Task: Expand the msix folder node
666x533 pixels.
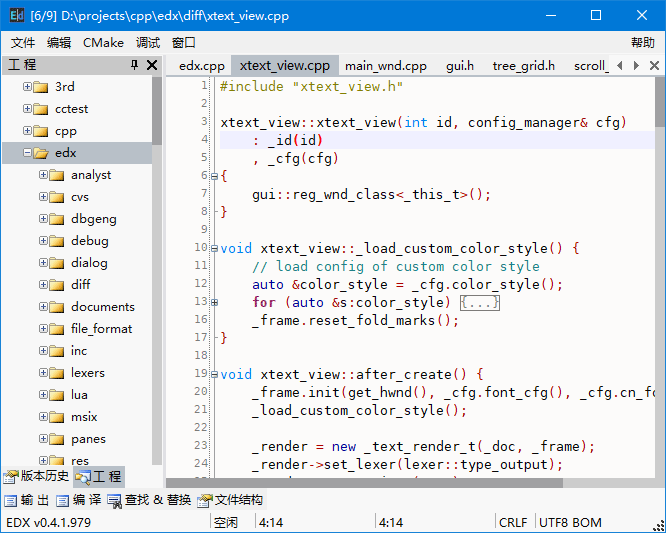Action: click(43, 417)
